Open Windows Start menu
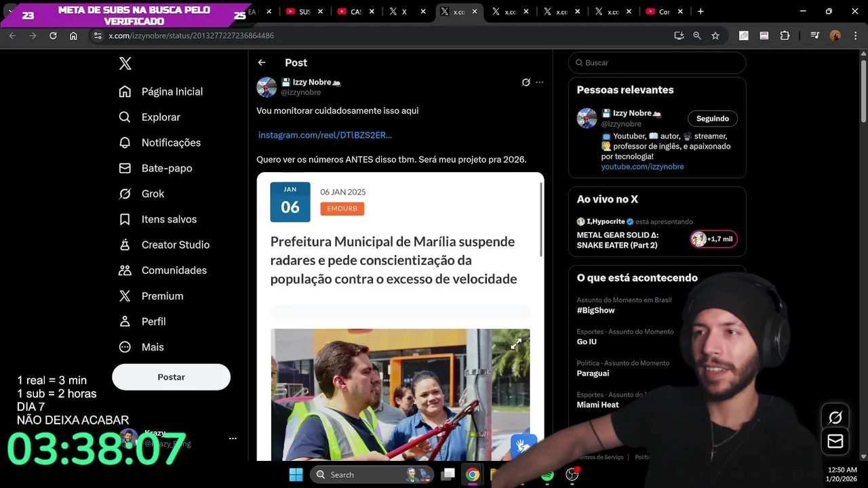868x488 pixels. tap(296, 474)
